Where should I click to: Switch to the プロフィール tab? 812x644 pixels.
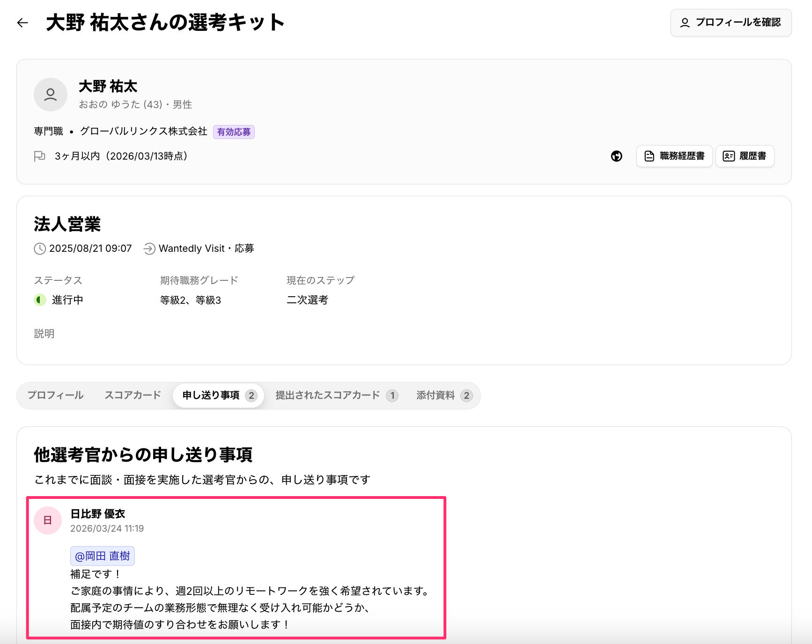tap(55, 395)
